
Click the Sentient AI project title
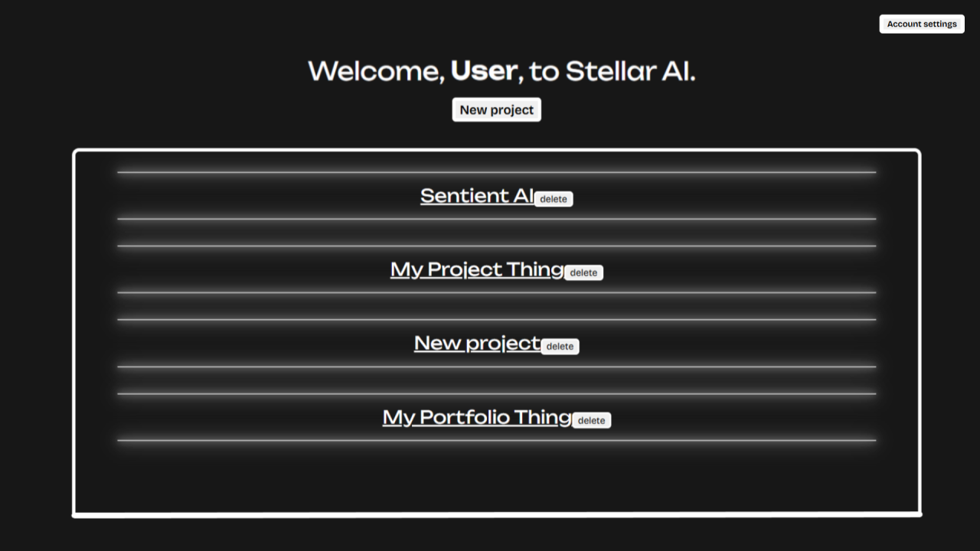pyautogui.click(x=476, y=195)
